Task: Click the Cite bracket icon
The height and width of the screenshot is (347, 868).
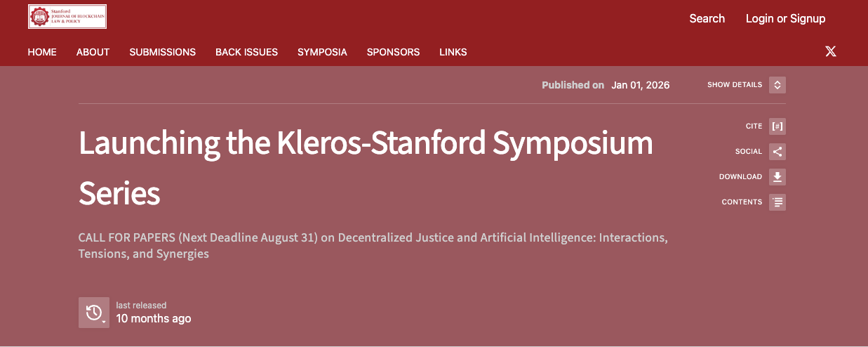Action: [777, 126]
